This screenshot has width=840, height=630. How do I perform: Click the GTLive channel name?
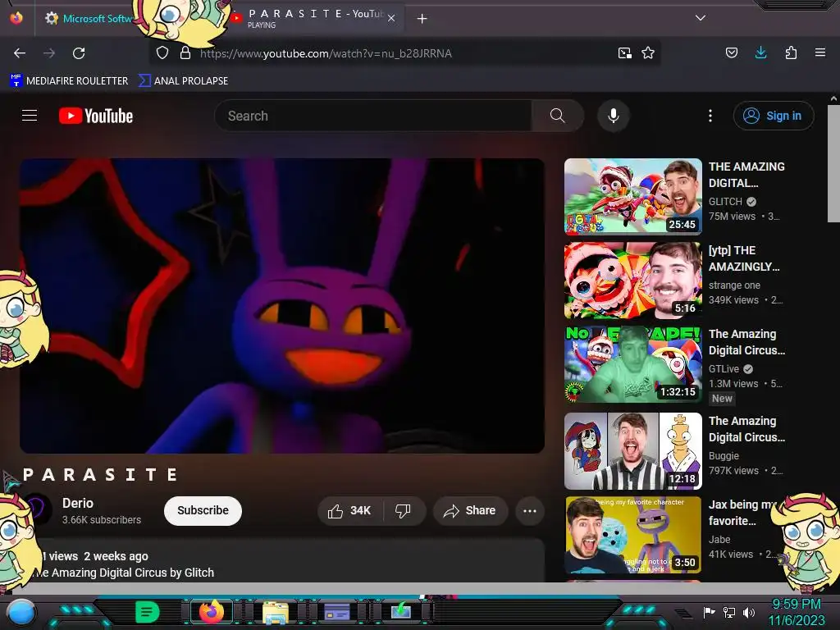point(724,368)
